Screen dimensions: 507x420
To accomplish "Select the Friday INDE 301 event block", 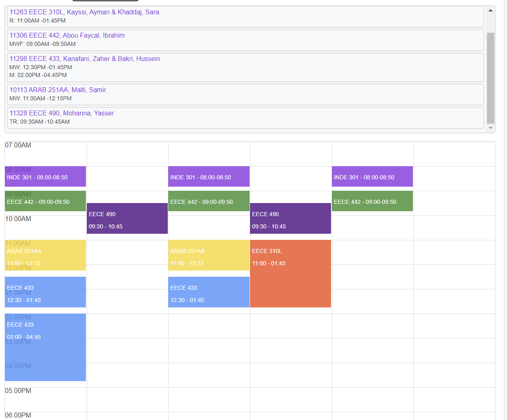I will [372, 176].
